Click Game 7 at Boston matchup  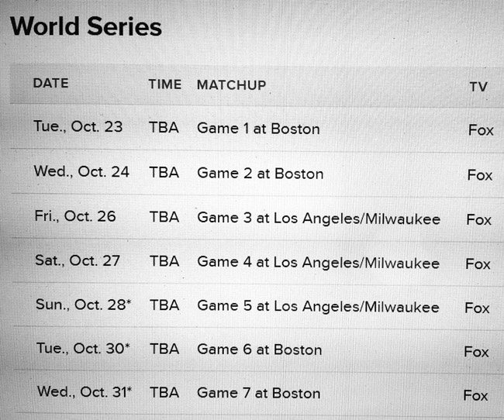[259, 394]
